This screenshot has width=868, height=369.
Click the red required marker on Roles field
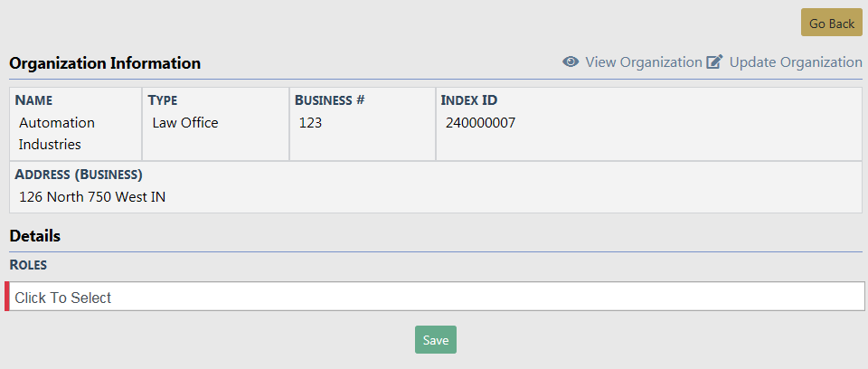click(7, 297)
